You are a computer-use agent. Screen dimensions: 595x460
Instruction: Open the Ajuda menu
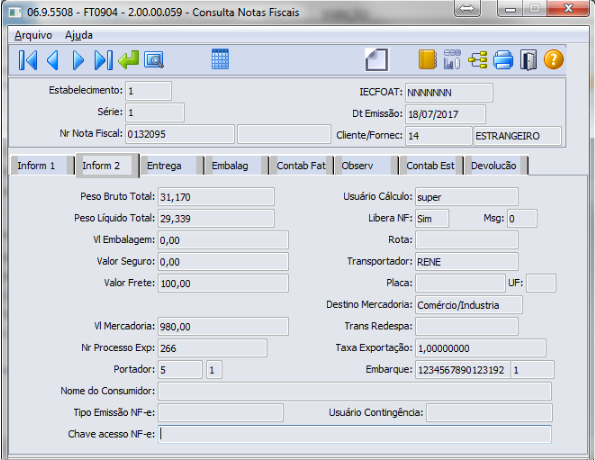tap(79, 35)
